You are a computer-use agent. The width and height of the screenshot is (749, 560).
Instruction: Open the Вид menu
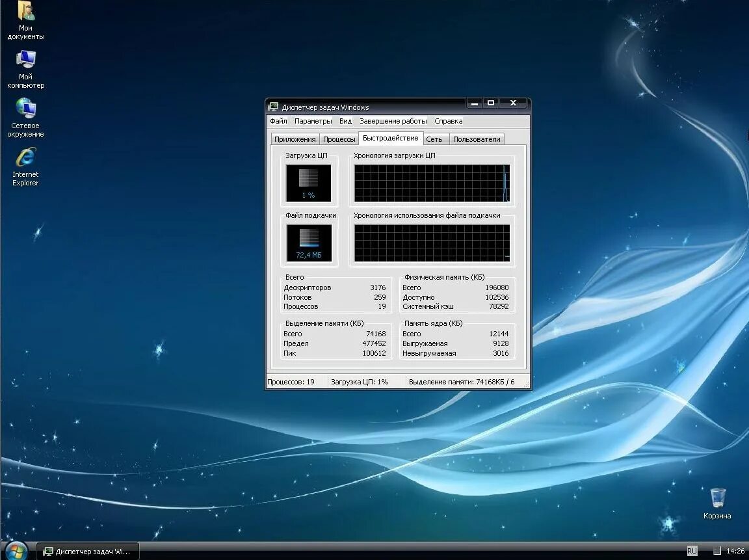(x=345, y=121)
